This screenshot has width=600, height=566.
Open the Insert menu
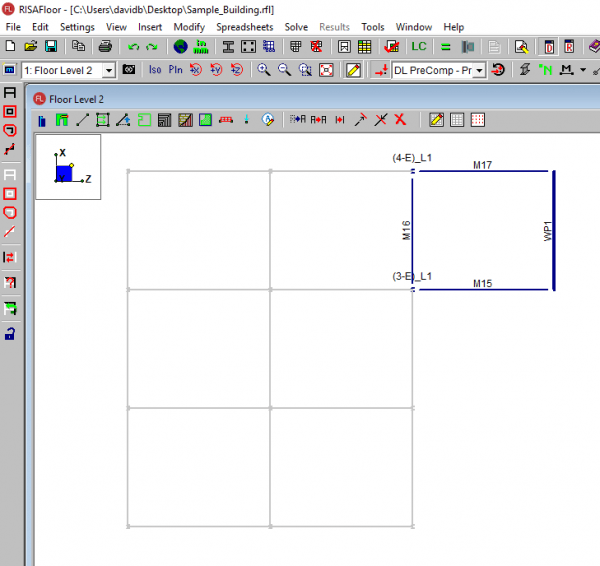[x=150, y=27]
